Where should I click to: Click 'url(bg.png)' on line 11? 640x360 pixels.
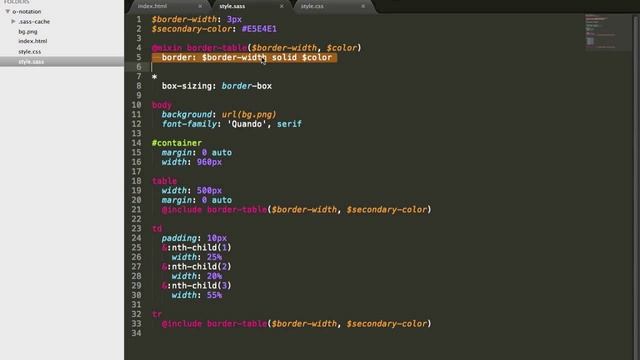[249, 115]
